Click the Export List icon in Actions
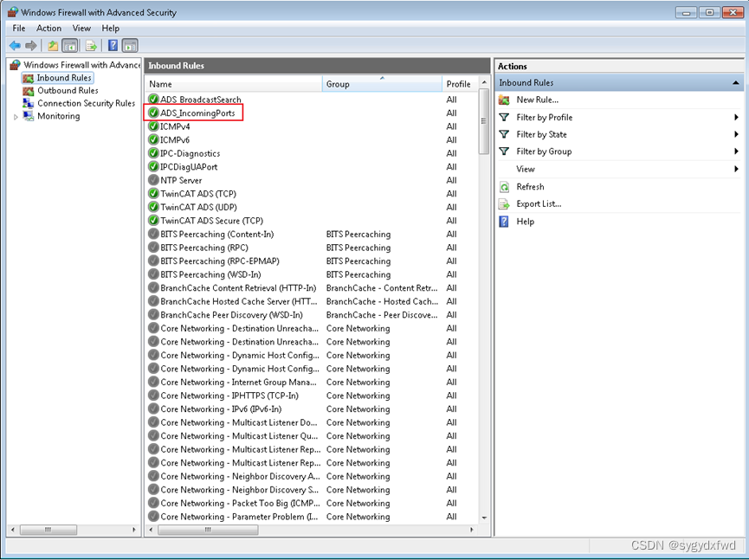This screenshot has height=560, width=749. tap(504, 204)
